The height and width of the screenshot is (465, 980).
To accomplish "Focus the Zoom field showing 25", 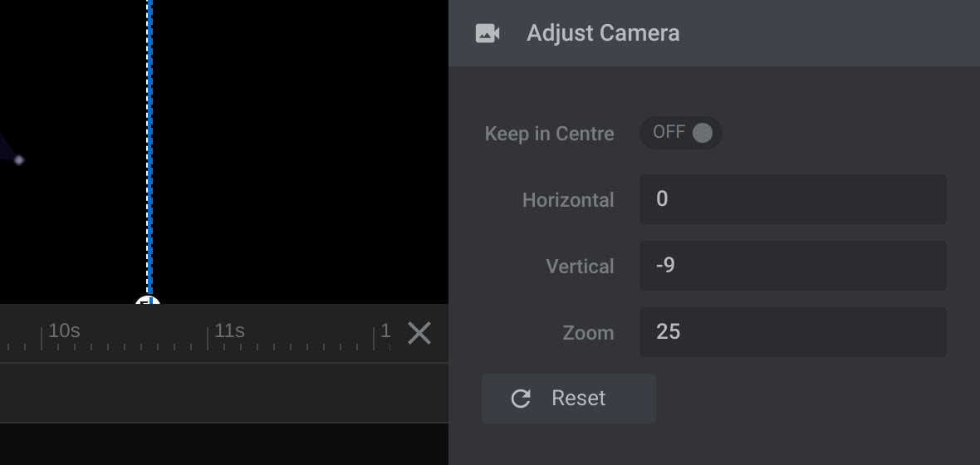I will click(x=792, y=332).
